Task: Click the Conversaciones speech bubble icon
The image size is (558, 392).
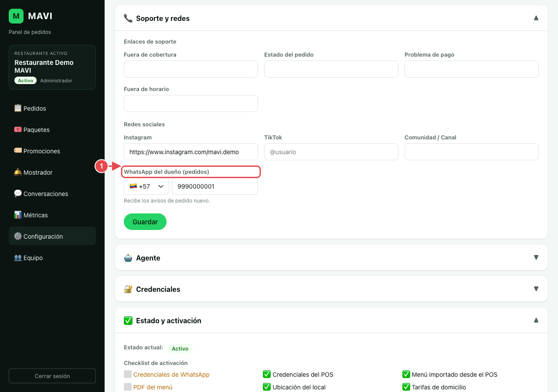Action: tap(18, 193)
